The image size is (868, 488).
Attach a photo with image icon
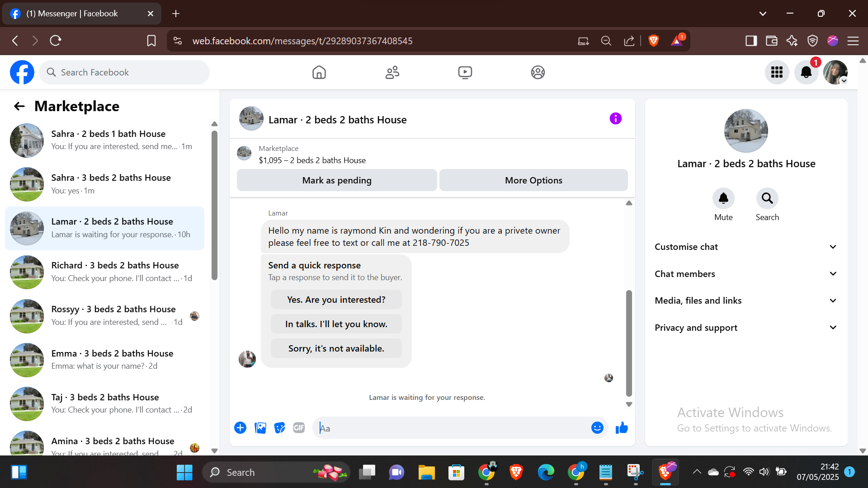[x=260, y=428]
